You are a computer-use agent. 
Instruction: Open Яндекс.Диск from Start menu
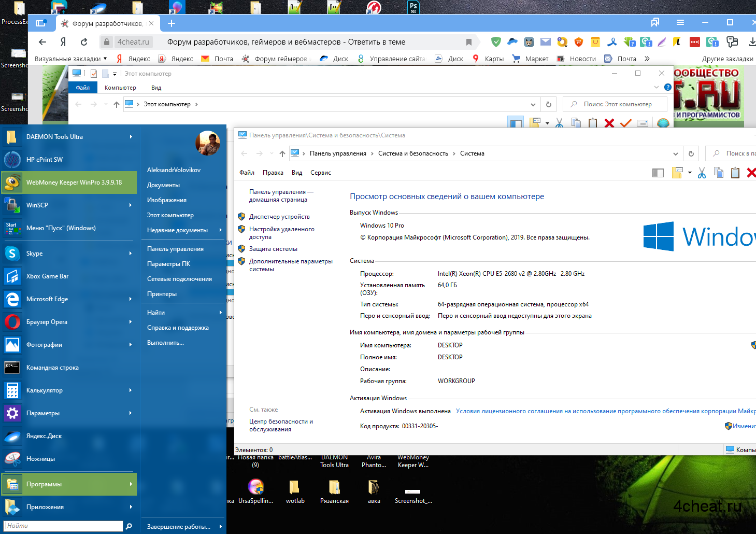(69, 436)
